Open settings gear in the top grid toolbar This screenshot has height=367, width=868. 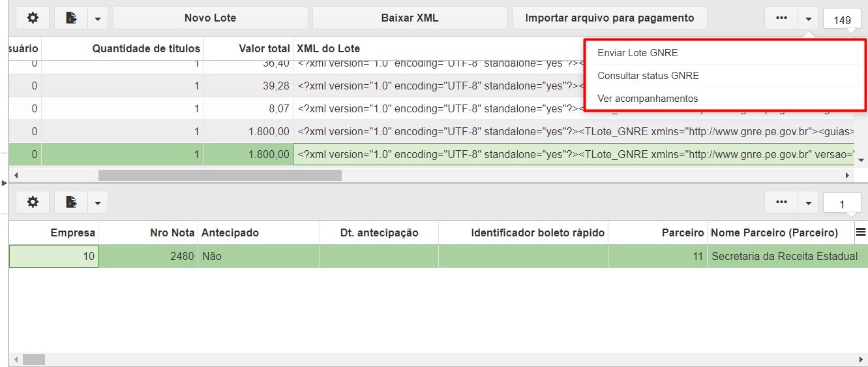pyautogui.click(x=33, y=18)
